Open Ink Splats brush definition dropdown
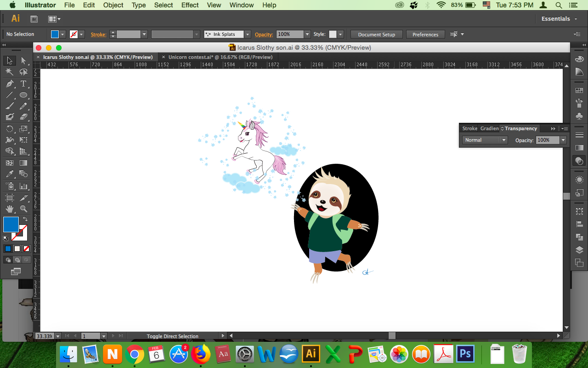Screen dimensions: 588x368 (x=248, y=34)
